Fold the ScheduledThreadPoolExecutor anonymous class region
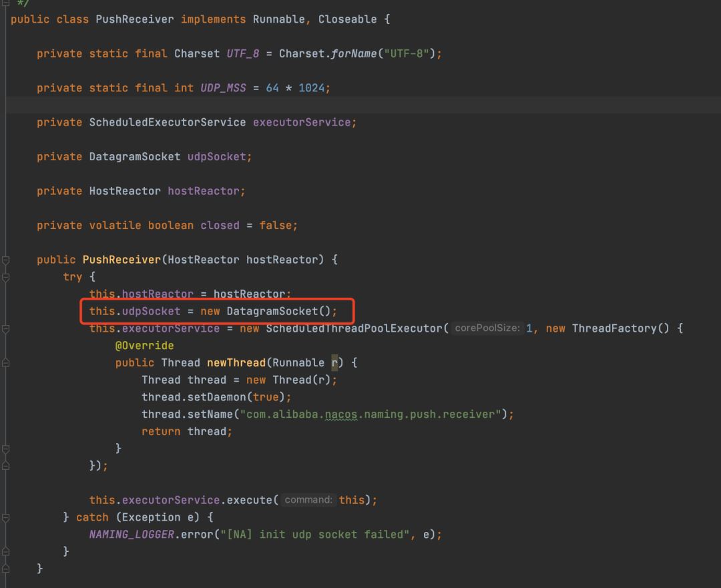The height and width of the screenshot is (588, 721). (5, 329)
